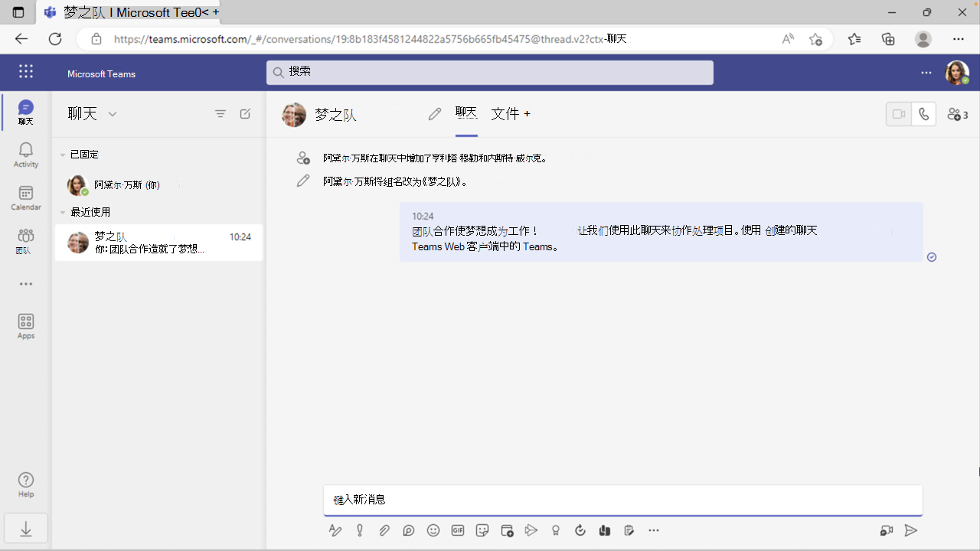Open the Calendar view
Image resolution: width=980 pixels, height=551 pixels.
[25, 197]
